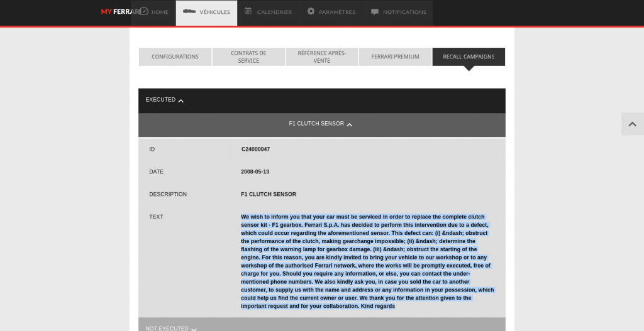Open Home via the dashboard gauge icon
644x331 pixels.
coord(144,11)
